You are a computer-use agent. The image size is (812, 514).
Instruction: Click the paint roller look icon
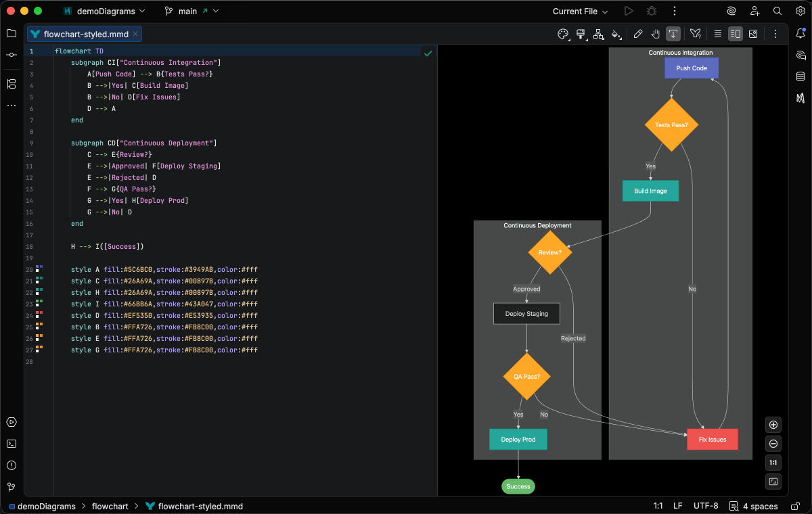coord(581,34)
